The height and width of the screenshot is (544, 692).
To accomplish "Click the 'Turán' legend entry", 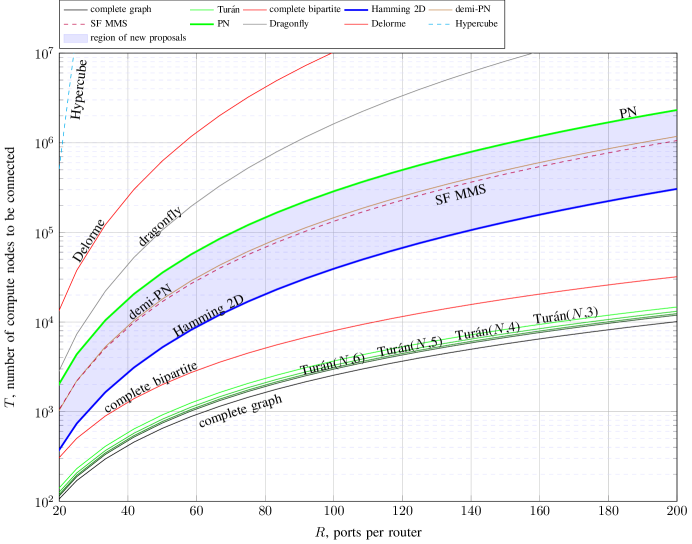I will click(215, 9).
